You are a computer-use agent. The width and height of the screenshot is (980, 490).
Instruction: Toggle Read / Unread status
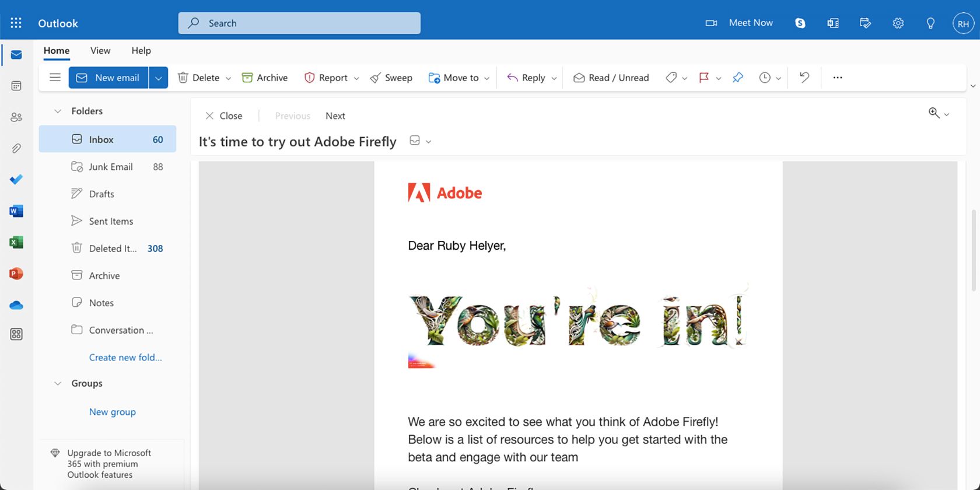tap(611, 78)
